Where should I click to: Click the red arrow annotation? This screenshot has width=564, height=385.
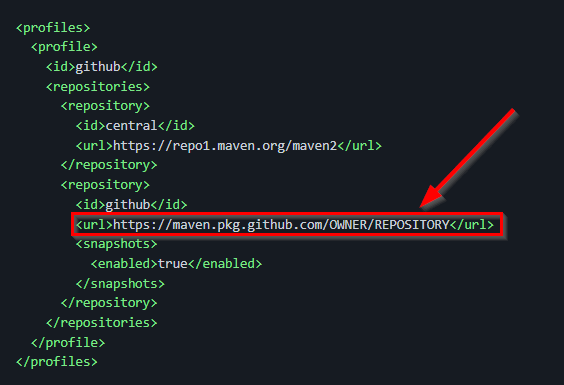click(468, 158)
